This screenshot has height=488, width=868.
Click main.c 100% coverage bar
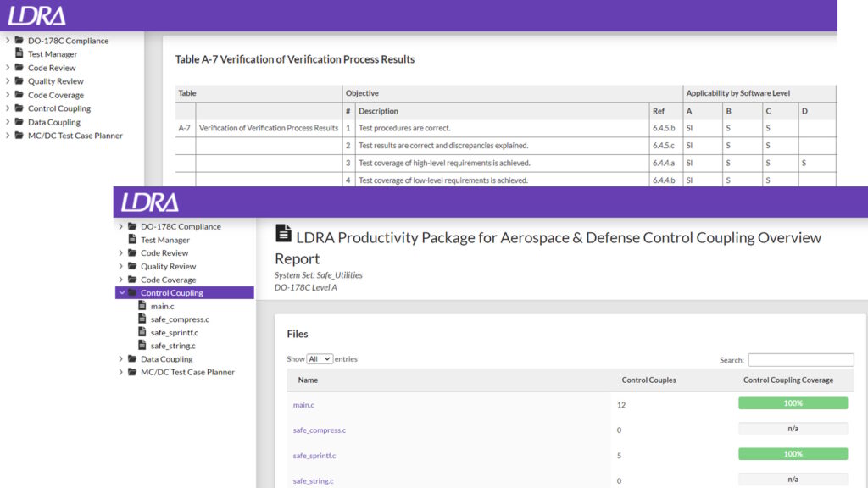click(793, 402)
